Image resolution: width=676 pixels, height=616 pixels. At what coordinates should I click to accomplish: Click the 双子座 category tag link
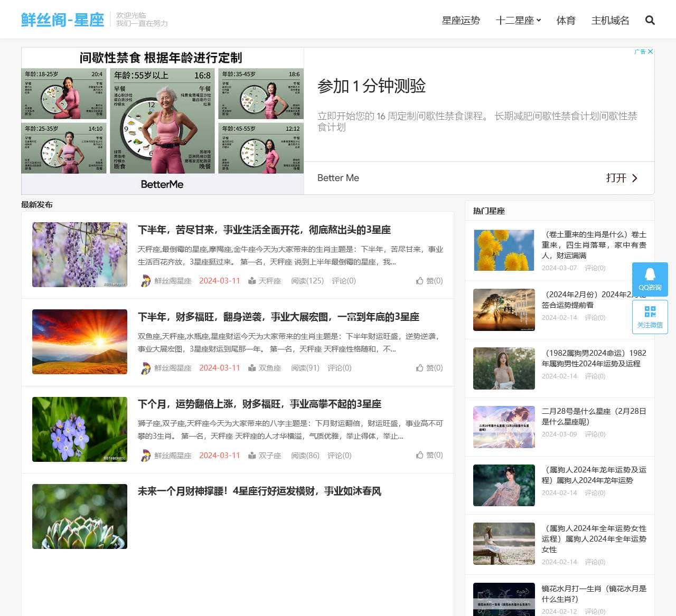[x=270, y=456]
